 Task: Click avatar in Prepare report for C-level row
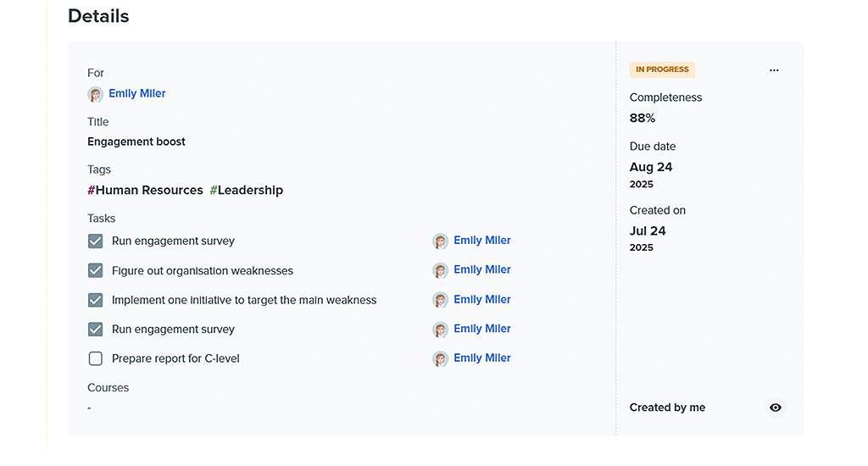pyautogui.click(x=440, y=359)
